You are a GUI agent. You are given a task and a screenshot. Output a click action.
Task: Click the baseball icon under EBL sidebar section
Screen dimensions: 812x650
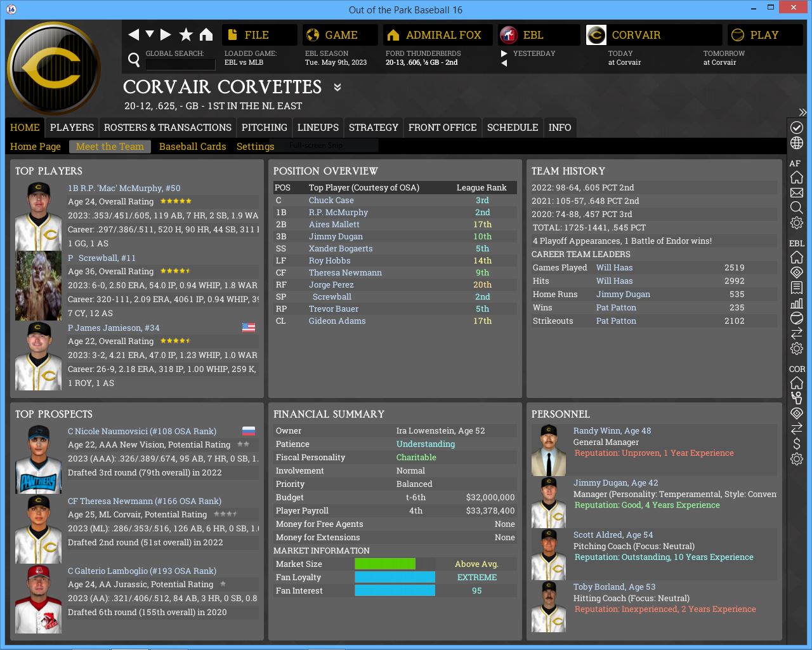[797, 318]
